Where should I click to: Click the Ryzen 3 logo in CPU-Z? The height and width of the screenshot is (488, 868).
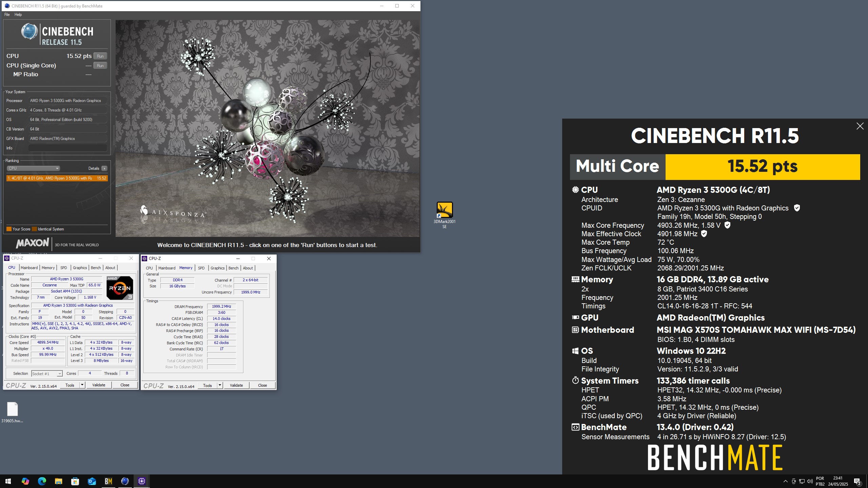click(x=120, y=288)
